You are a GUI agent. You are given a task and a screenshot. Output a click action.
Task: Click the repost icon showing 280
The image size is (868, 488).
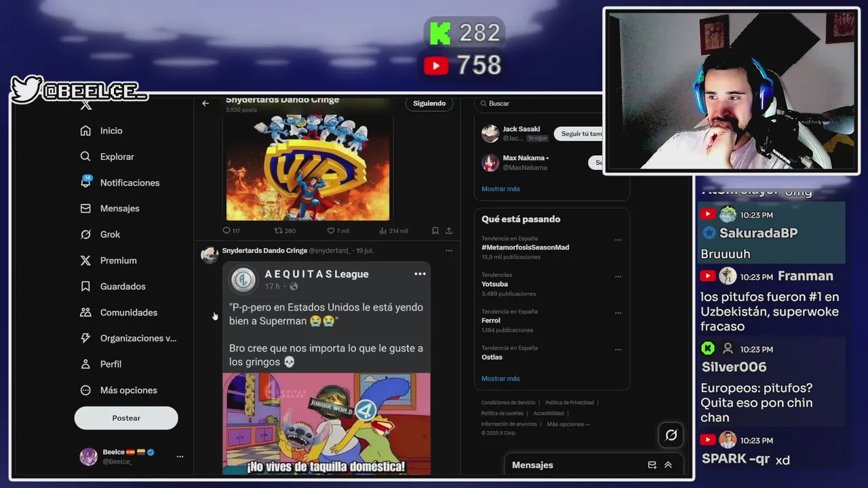(x=278, y=231)
